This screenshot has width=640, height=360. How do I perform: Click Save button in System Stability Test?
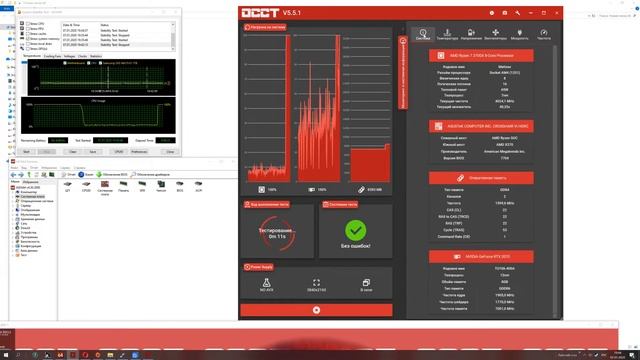(x=93, y=152)
